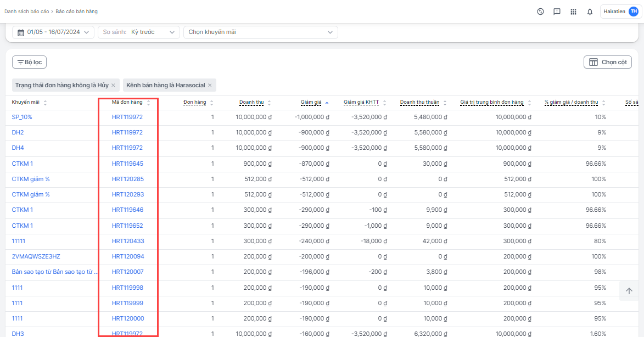644x337 pixels.
Task: Open the Bộ lọc filter button
Action: point(29,63)
